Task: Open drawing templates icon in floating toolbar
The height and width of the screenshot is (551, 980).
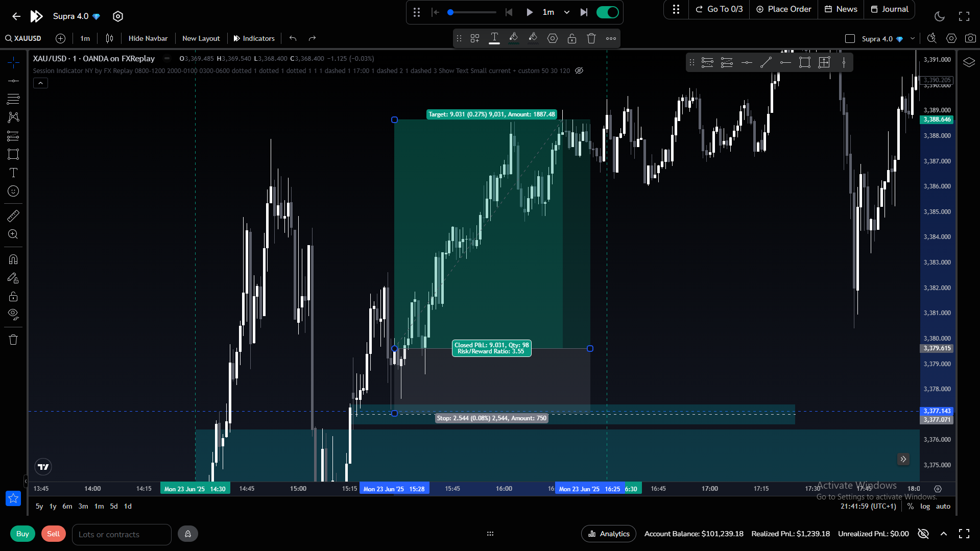Action: (x=475, y=38)
